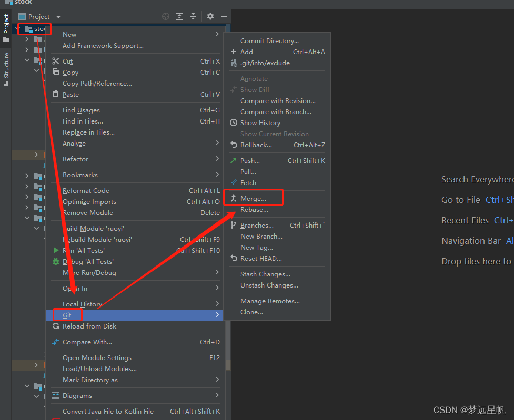Choose Clone in Git submenu
This screenshot has height=420, width=514.
tap(277, 312)
